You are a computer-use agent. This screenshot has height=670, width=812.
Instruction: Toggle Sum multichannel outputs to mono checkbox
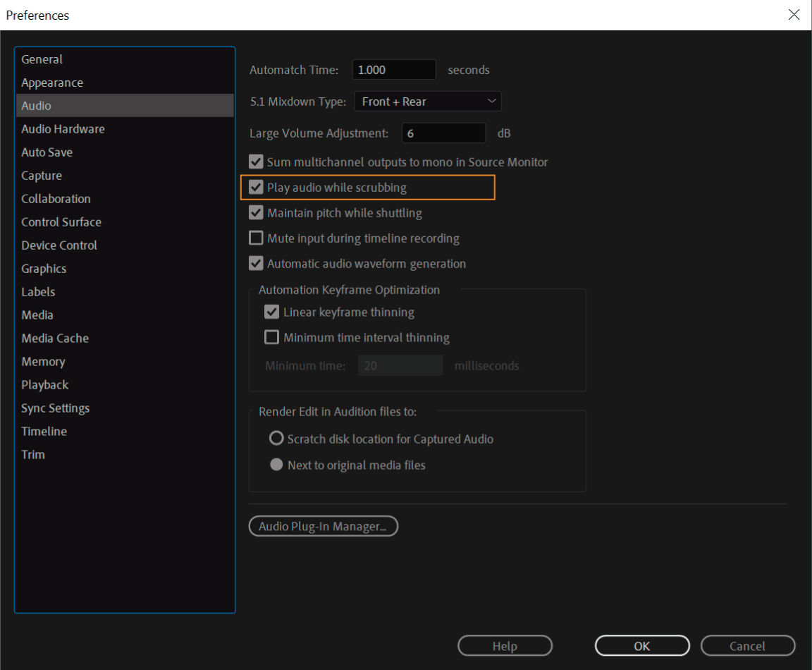pos(256,162)
